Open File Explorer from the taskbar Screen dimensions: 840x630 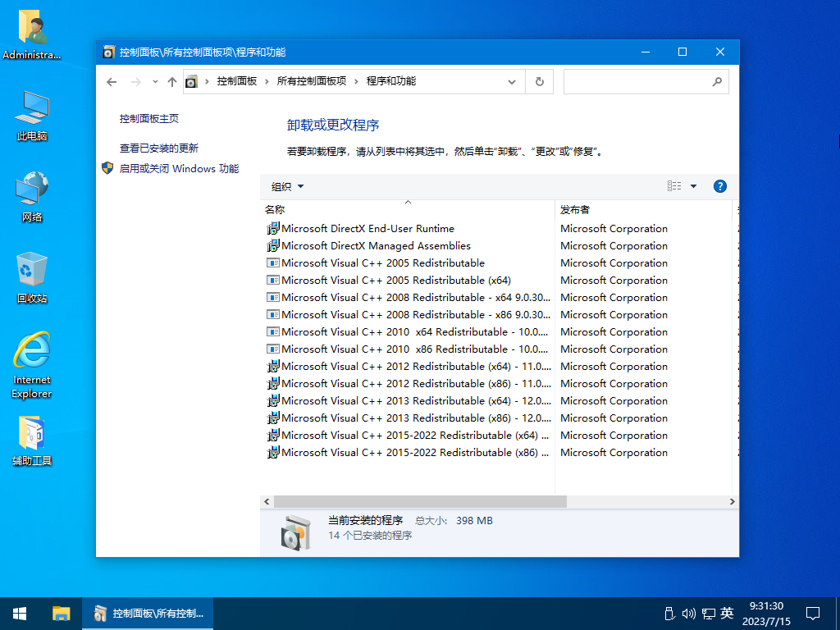click(61, 614)
